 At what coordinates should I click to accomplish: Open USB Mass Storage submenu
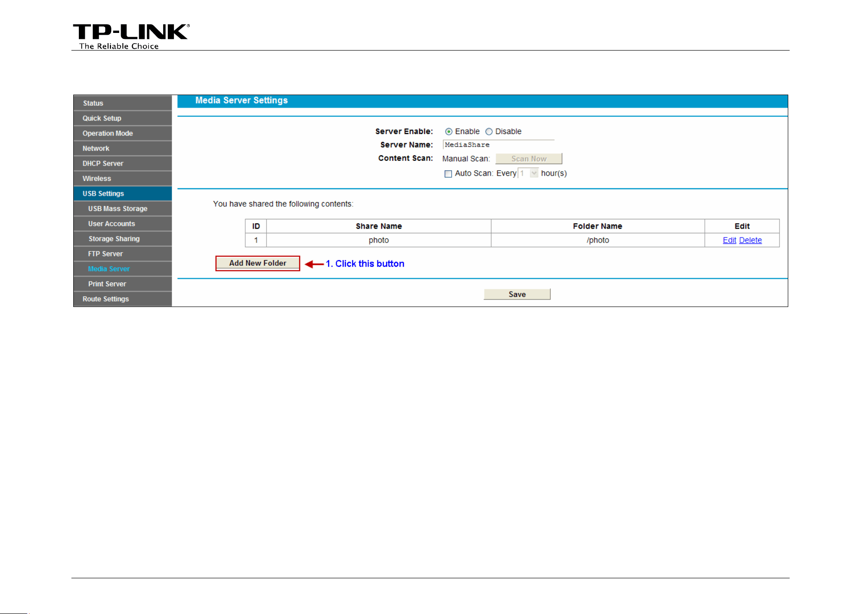coord(122,209)
